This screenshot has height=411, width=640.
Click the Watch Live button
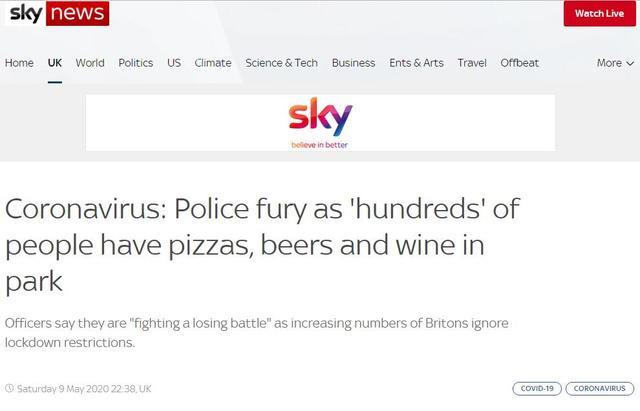point(600,13)
